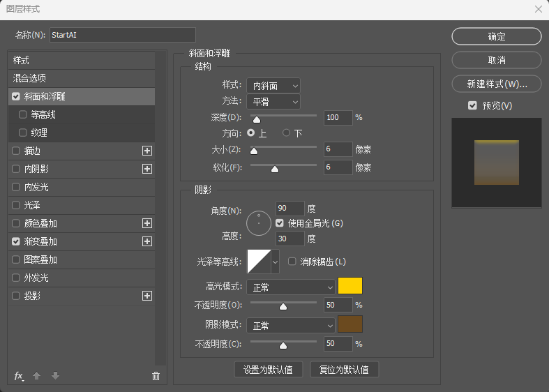Open the 渐变叠加 settings row
This screenshot has width=549, height=392.
82,241
